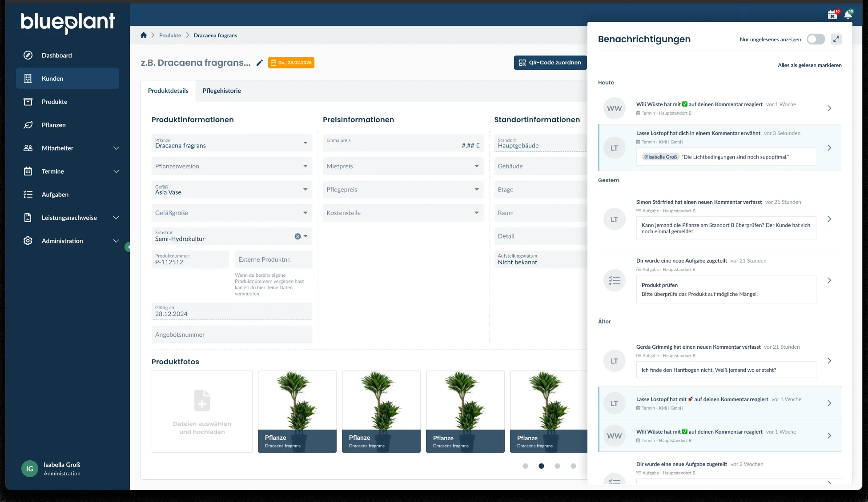Open Kunden in the sidebar
Viewport: 868px width, 502px height.
(x=68, y=78)
